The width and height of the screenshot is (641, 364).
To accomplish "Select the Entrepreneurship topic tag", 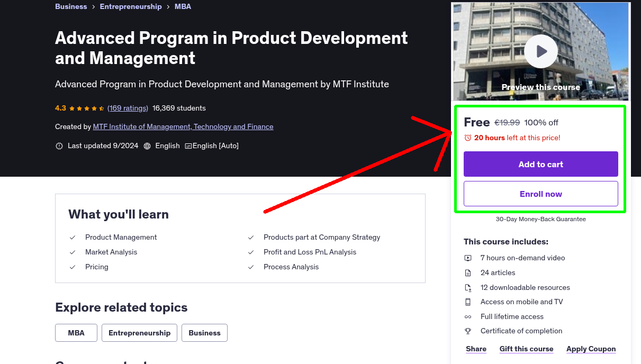I will pos(140,333).
